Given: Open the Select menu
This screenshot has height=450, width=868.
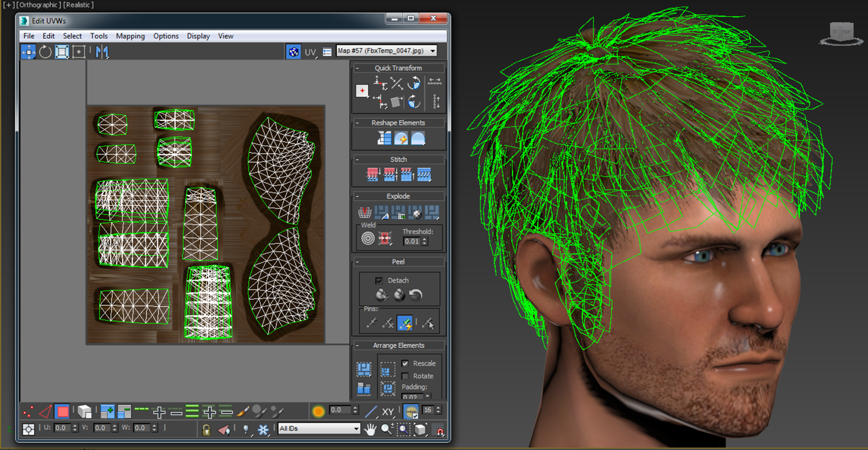Looking at the screenshot, I should [72, 36].
